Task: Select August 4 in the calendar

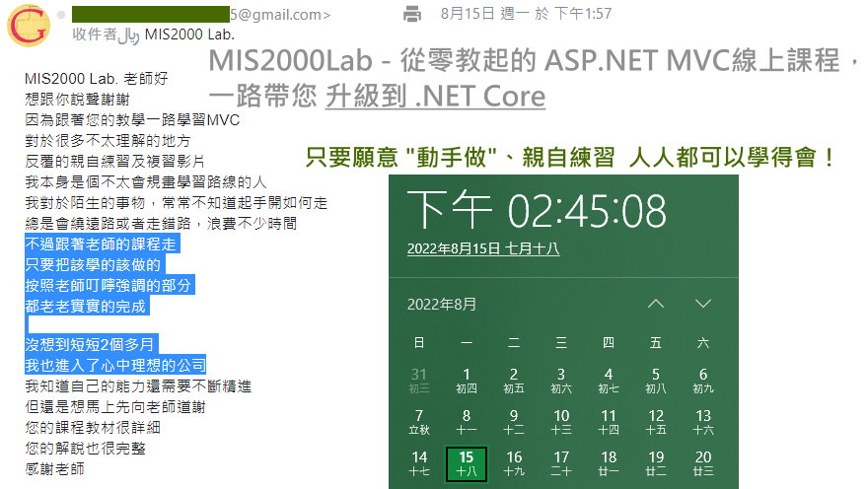Action: tap(609, 381)
